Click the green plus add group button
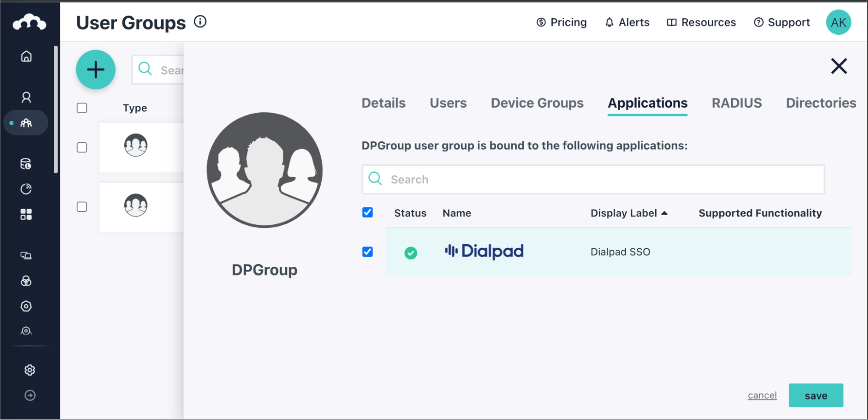868x420 pixels. point(96,69)
